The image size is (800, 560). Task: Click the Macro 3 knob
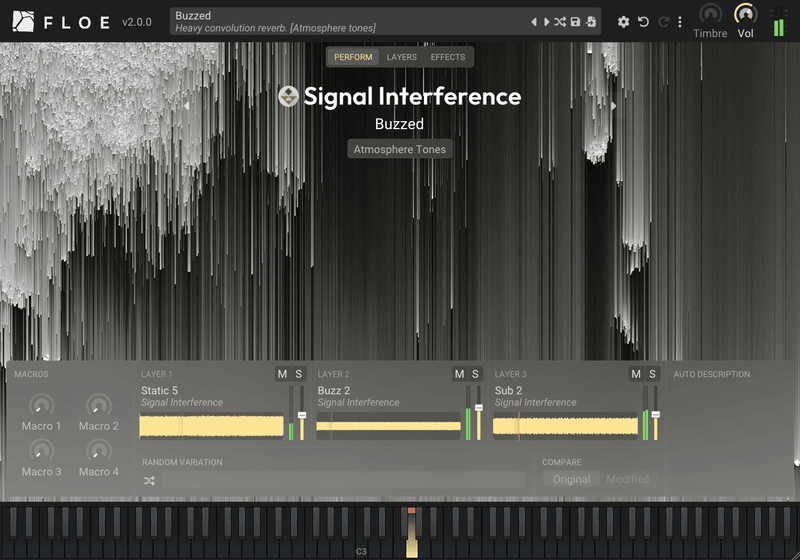[41, 451]
